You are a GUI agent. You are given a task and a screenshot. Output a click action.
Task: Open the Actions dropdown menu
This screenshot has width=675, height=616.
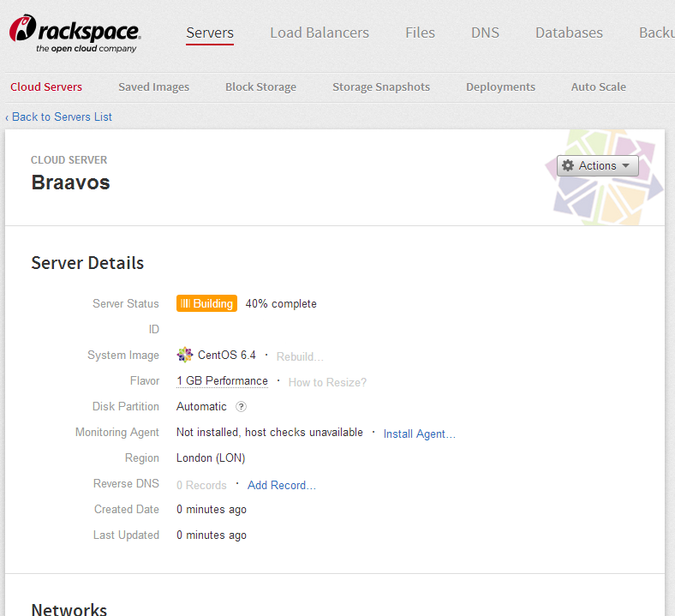pos(597,166)
